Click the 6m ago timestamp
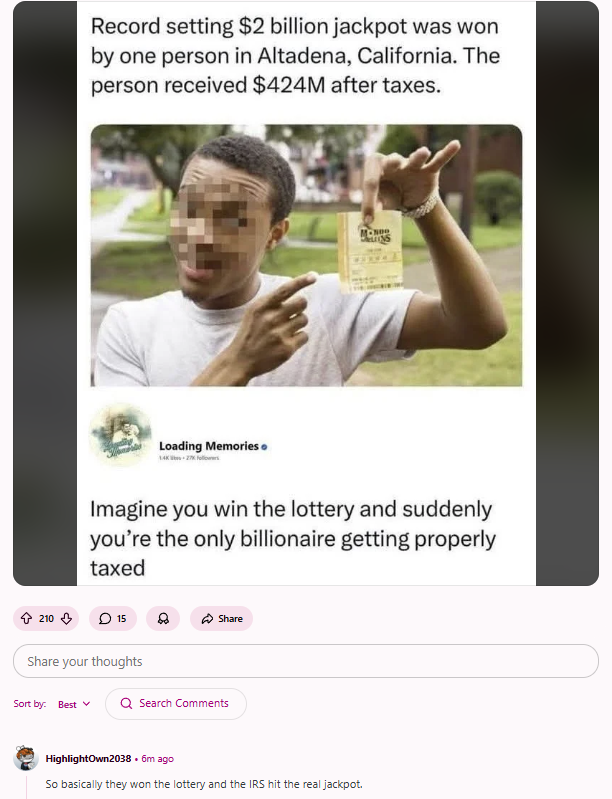Viewport: 612px width, 799px height. (x=157, y=759)
